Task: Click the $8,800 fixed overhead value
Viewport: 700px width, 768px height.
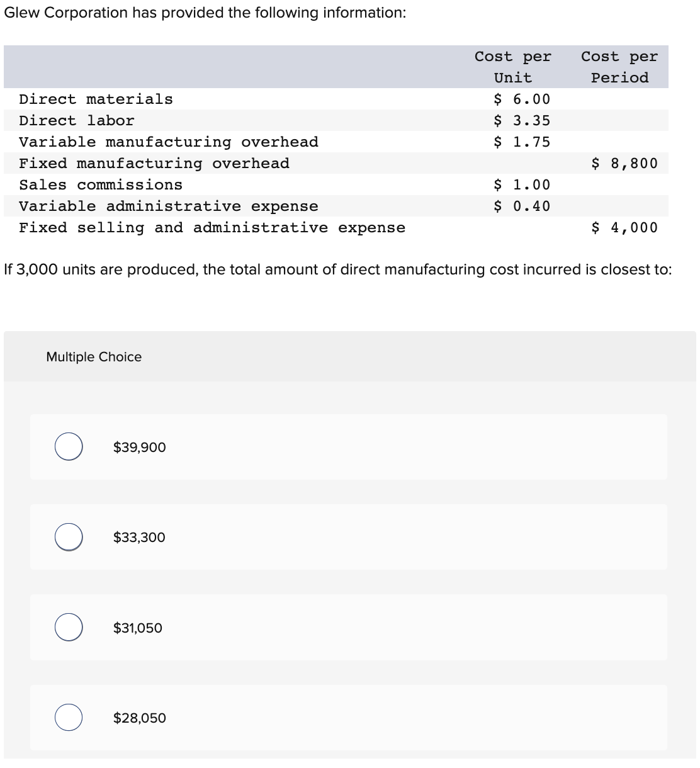Action: coord(624,164)
